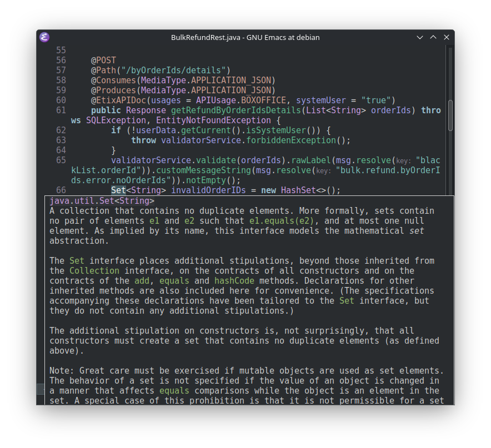The height and width of the screenshot is (448, 491).
Task: Click getRefundByOrderIdsDetails method name
Action: click(229, 110)
